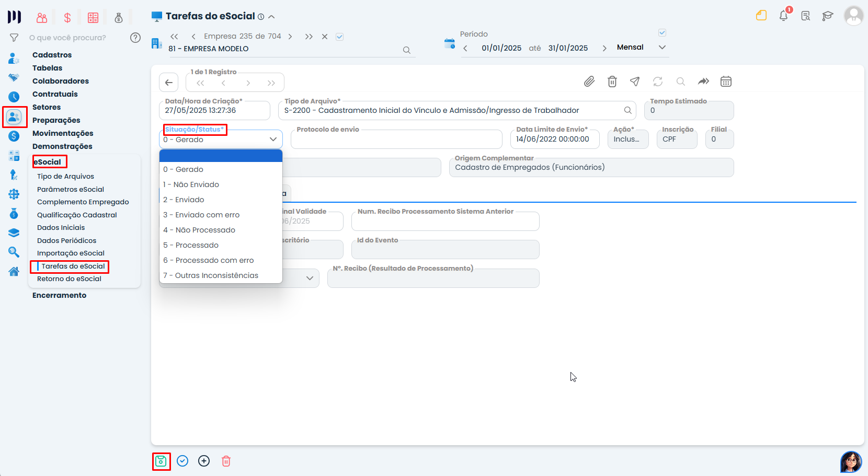This screenshot has height=476, width=868.
Task: Open the notifications bell
Action: coord(783,16)
